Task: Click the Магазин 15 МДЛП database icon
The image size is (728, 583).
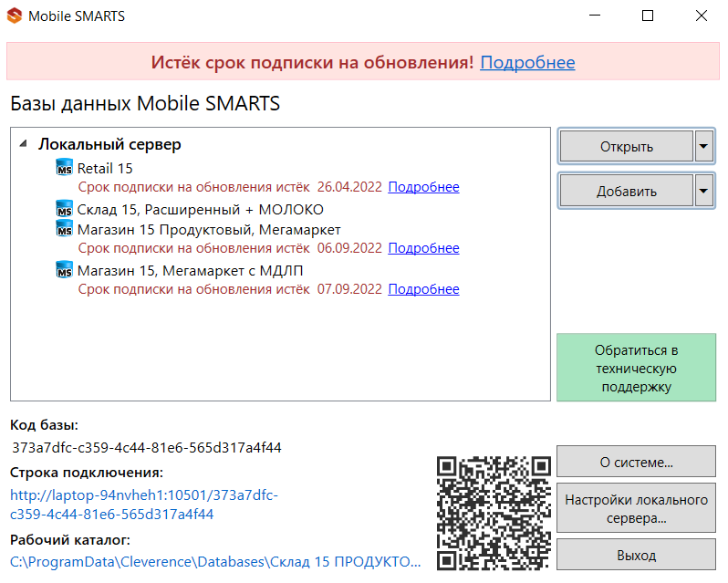Action: [64, 269]
